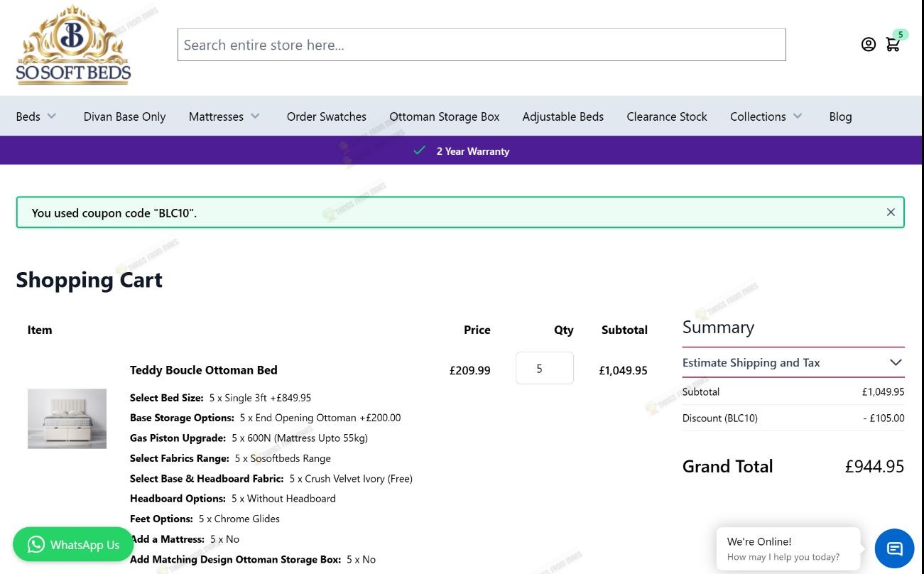Open Divan Base Only menu item
The height and width of the screenshot is (574, 924).
pyautogui.click(x=124, y=117)
